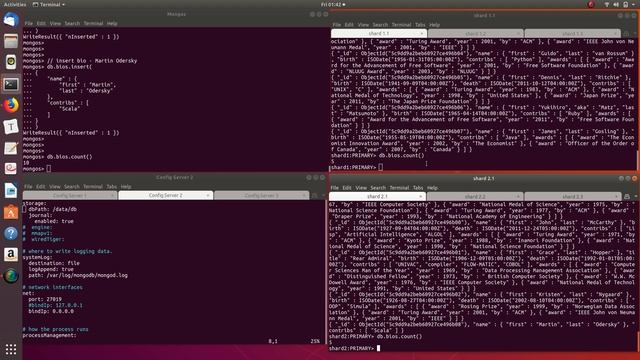Switch to shard 1.2 tab

[475, 33]
